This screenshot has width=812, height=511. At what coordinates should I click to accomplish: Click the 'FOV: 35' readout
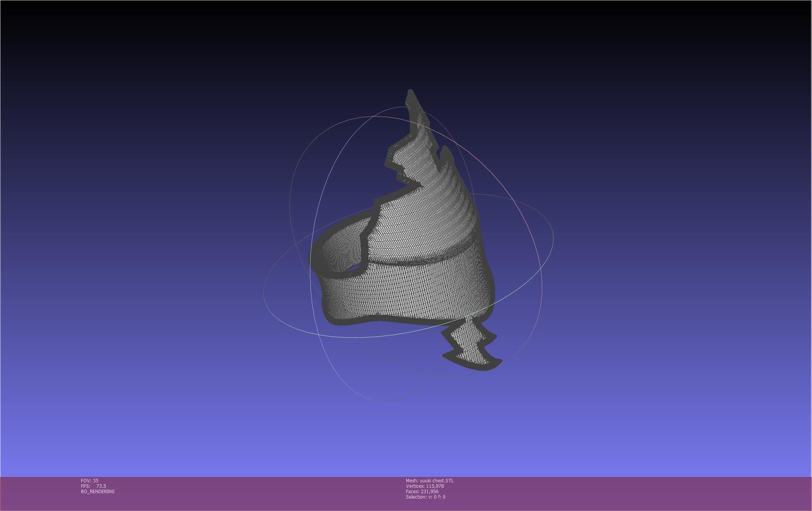[89, 480]
